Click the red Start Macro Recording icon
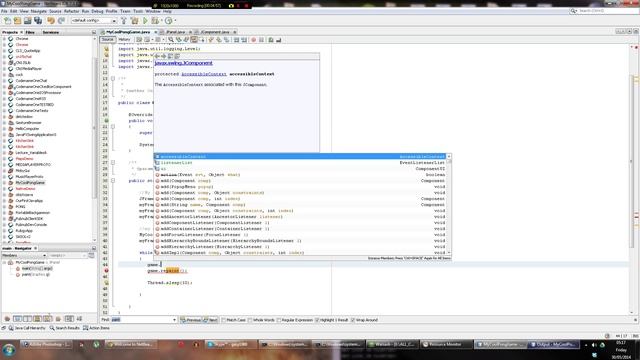 coord(253,40)
